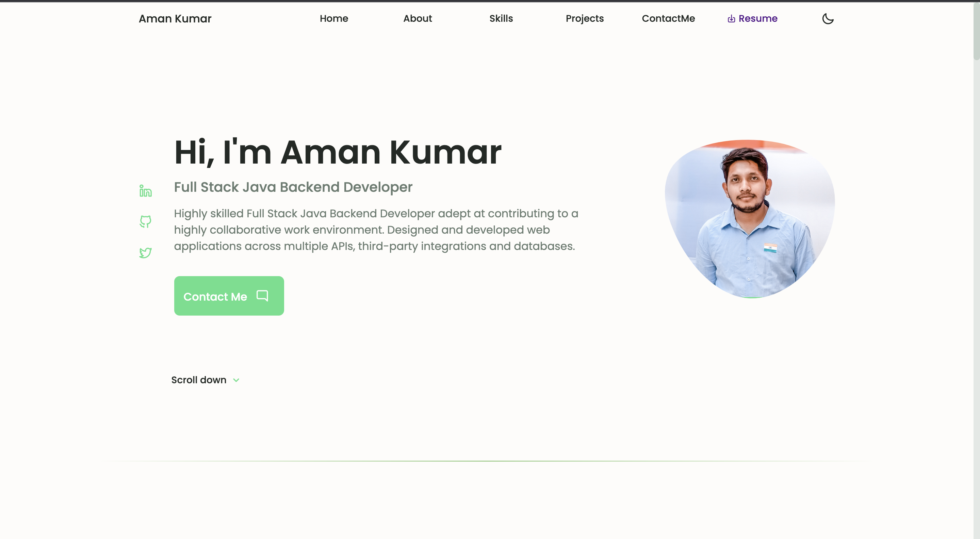Open the Projects section from navbar
This screenshot has height=539, width=980.
click(x=585, y=18)
